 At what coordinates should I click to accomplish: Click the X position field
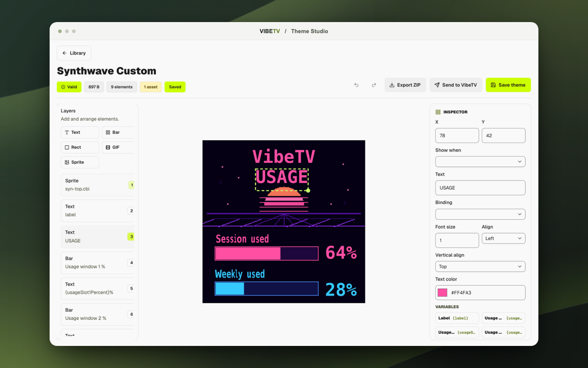[x=457, y=135]
